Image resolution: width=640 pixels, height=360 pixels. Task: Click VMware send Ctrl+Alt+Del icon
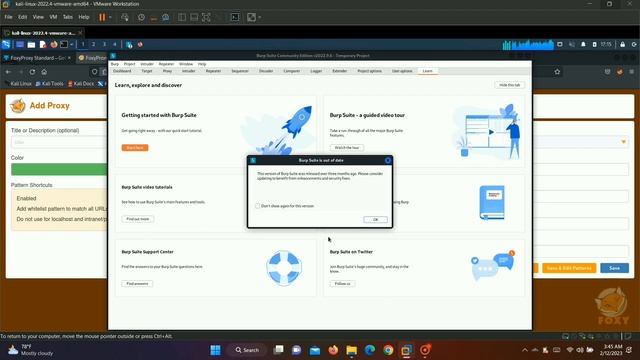125,17
